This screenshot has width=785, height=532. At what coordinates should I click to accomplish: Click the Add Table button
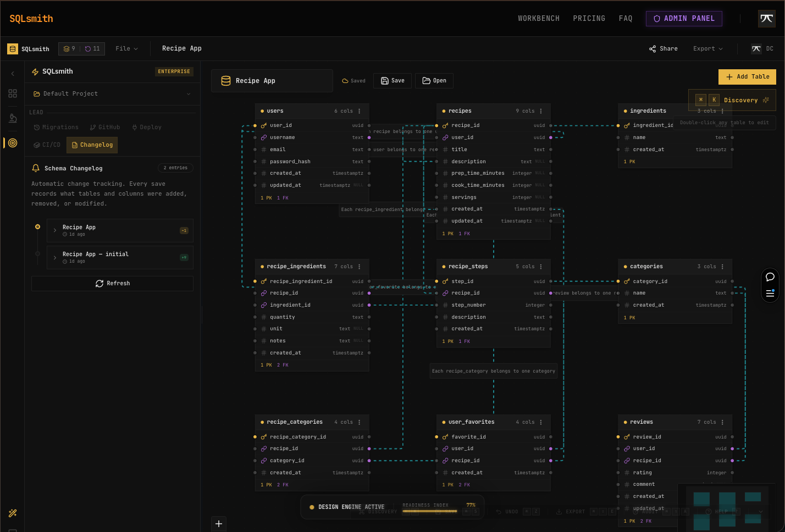(747, 77)
